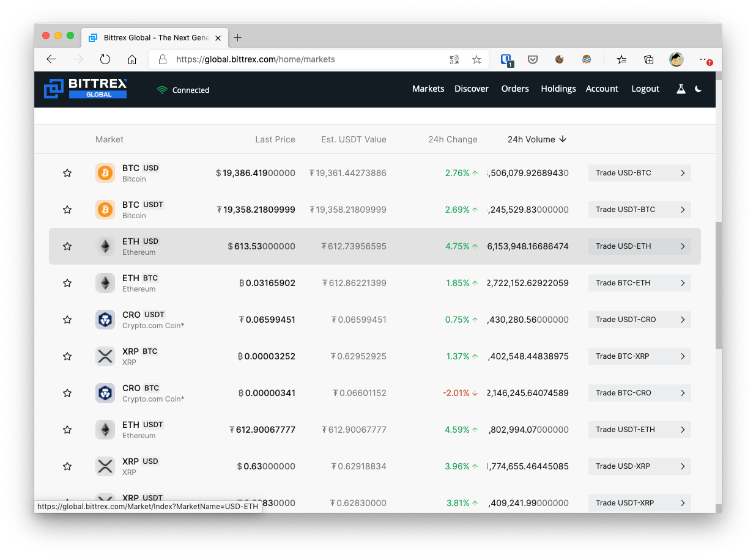The image size is (756, 558).
Task: Click the translate icon in address bar
Action: pyautogui.click(x=454, y=59)
